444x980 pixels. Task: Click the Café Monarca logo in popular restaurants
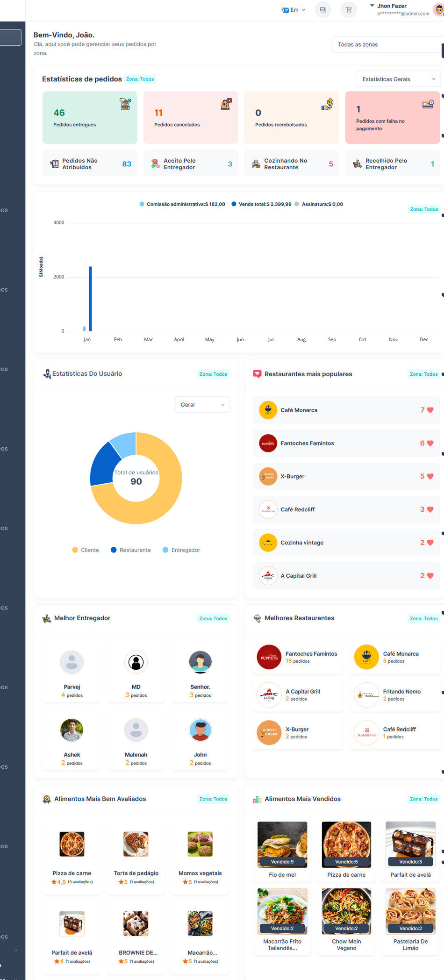(x=268, y=410)
